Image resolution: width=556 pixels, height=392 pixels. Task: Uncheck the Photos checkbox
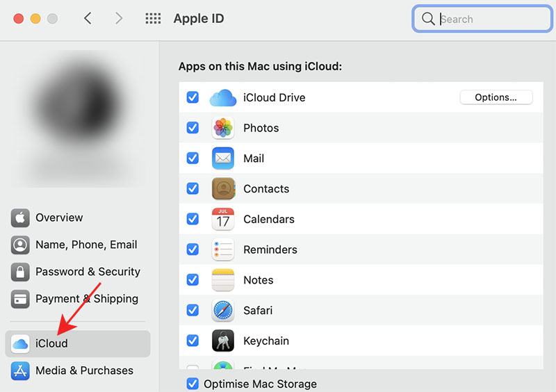pos(193,128)
